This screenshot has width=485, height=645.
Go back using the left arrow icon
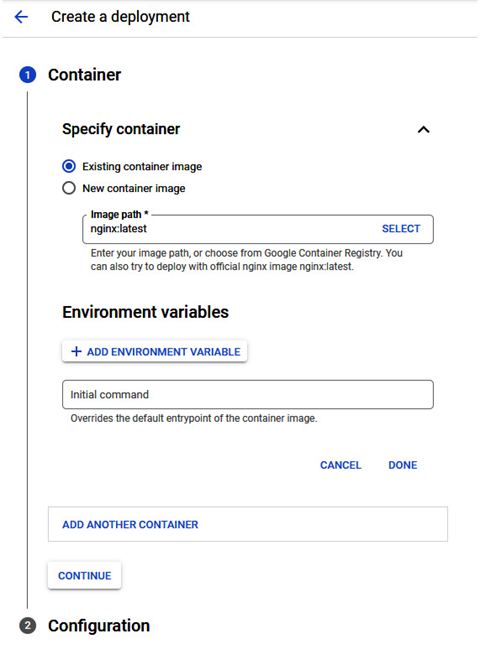click(x=21, y=17)
